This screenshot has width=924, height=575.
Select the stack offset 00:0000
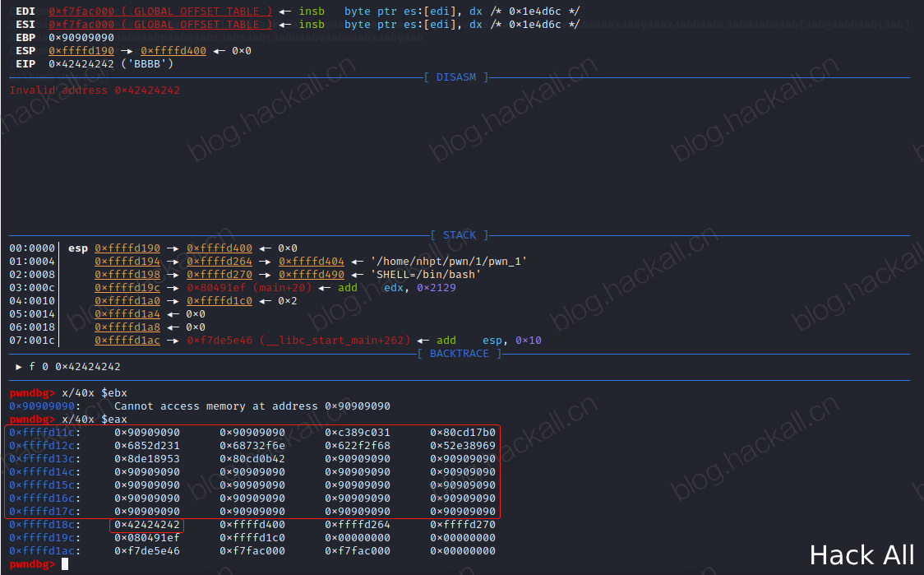[x=32, y=248]
